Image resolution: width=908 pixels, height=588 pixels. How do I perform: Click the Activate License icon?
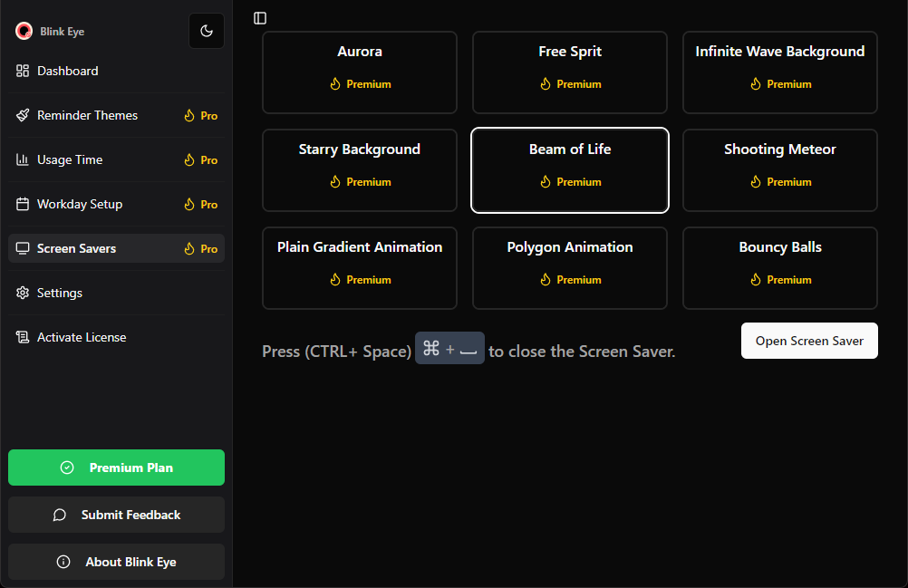click(23, 337)
